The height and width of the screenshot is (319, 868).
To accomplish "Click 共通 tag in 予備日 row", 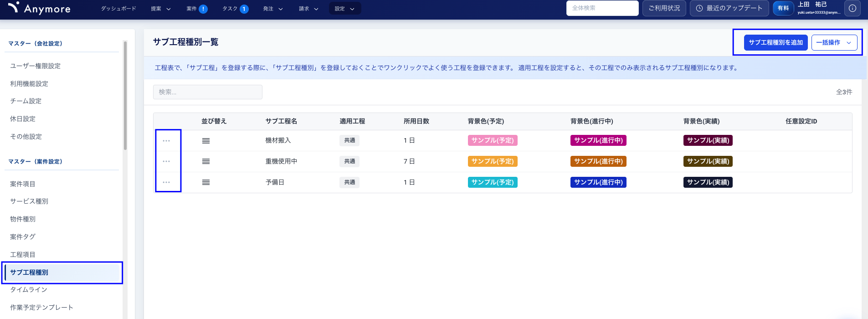I will [349, 182].
